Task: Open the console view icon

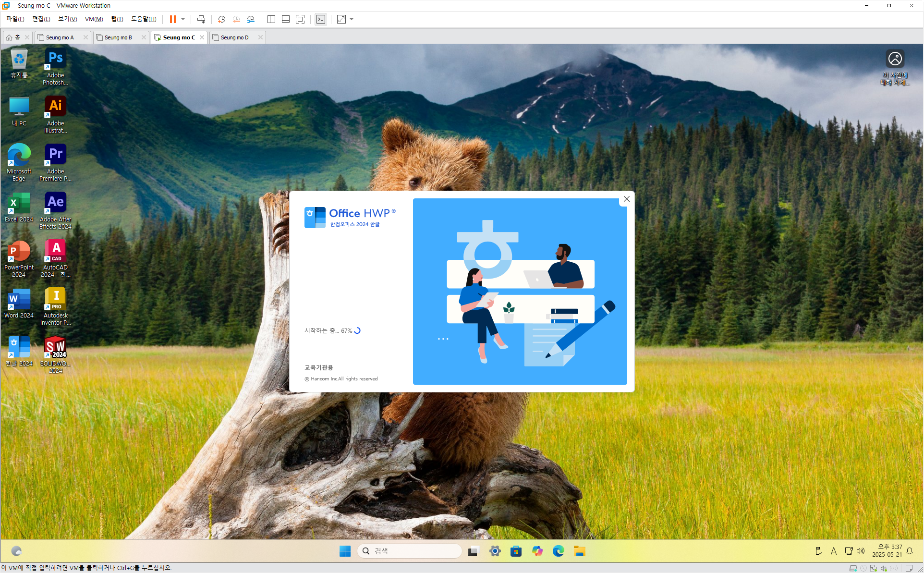Action: click(x=321, y=19)
